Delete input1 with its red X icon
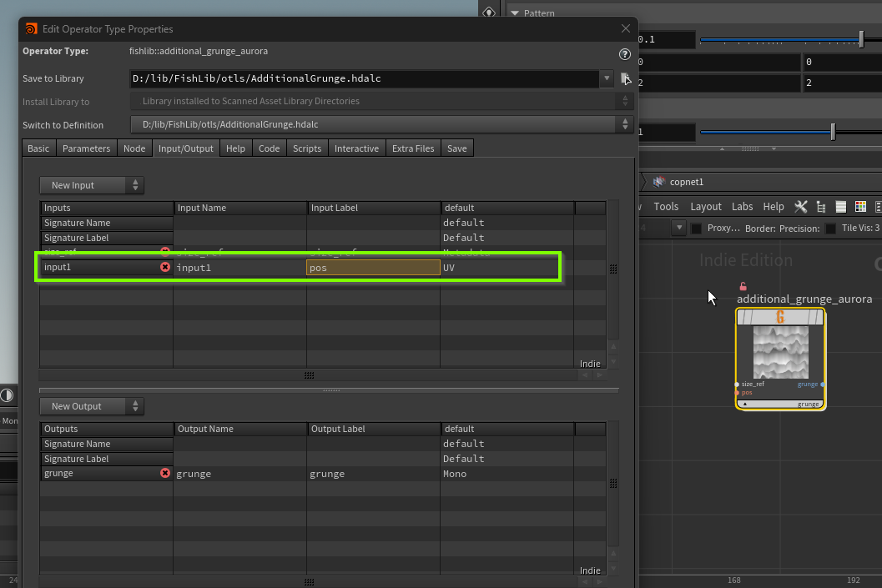Viewport: 882px width, 588px height. pyautogui.click(x=164, y=268)
